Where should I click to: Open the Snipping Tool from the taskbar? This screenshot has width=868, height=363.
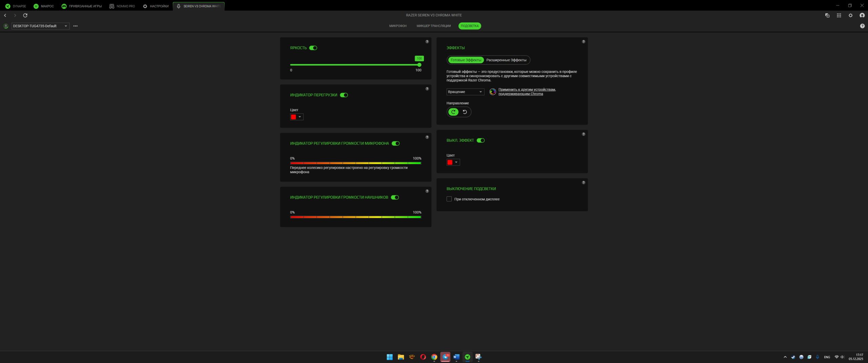pyautogui.click(x=478, y=357)
